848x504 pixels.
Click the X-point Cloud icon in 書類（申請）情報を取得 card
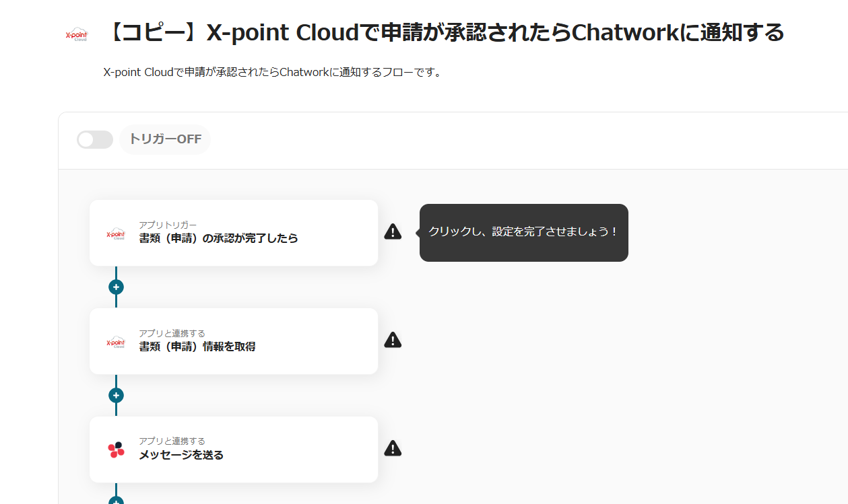point(116,342)
